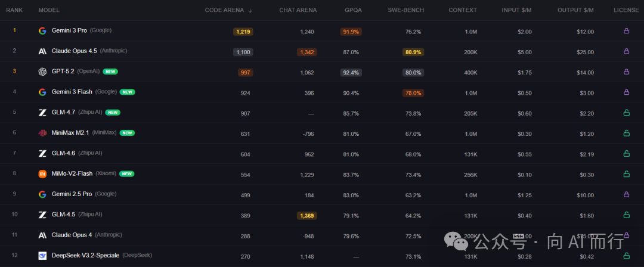Screen dimensions: 644x267
Task: Click the MiniMax logo beside MiniMax M2.1
Action: (42, 133)
